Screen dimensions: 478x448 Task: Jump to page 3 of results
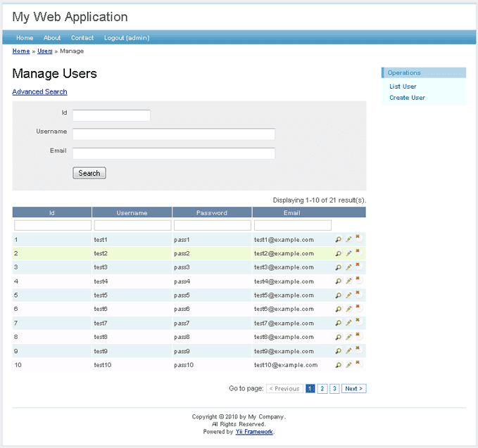click(334, 389)
